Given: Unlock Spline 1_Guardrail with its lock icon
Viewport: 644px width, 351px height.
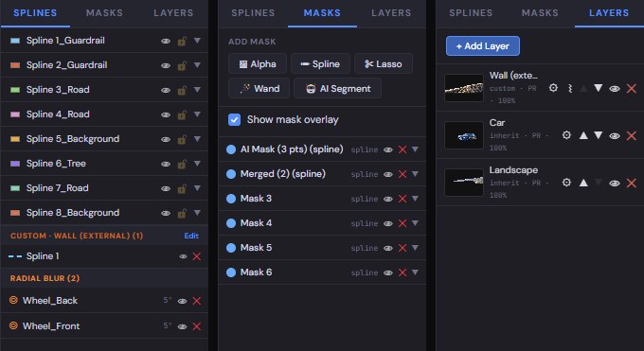Looking at the screenshot, I should click(x=182, y=41).
